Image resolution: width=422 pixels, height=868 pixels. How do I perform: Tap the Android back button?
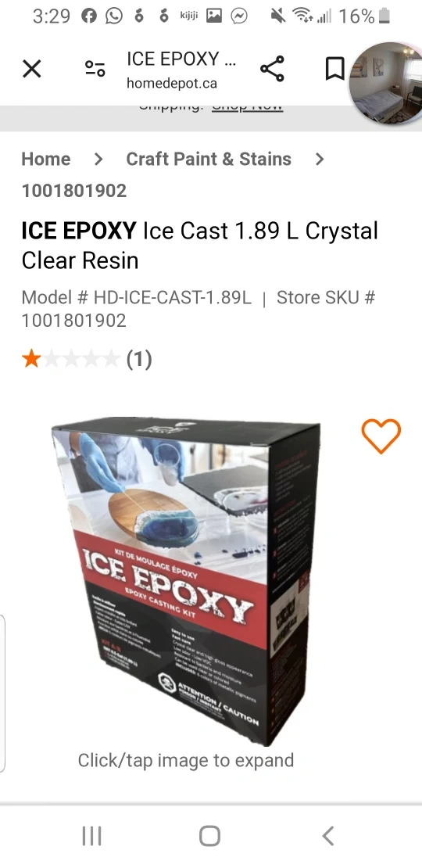(328, 836)
